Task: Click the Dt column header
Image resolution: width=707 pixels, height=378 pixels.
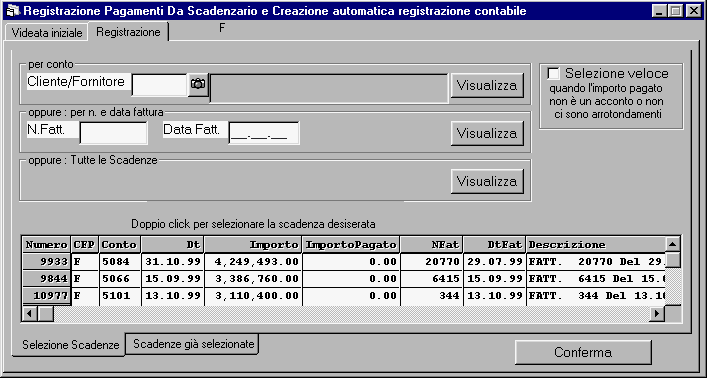Action: point(172,245)
